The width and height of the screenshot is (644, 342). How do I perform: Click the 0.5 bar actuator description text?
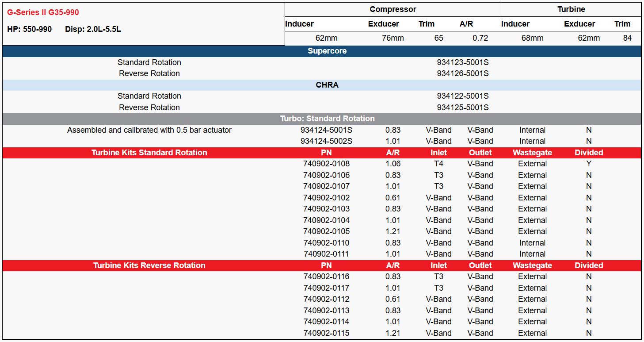coord(149,130)
